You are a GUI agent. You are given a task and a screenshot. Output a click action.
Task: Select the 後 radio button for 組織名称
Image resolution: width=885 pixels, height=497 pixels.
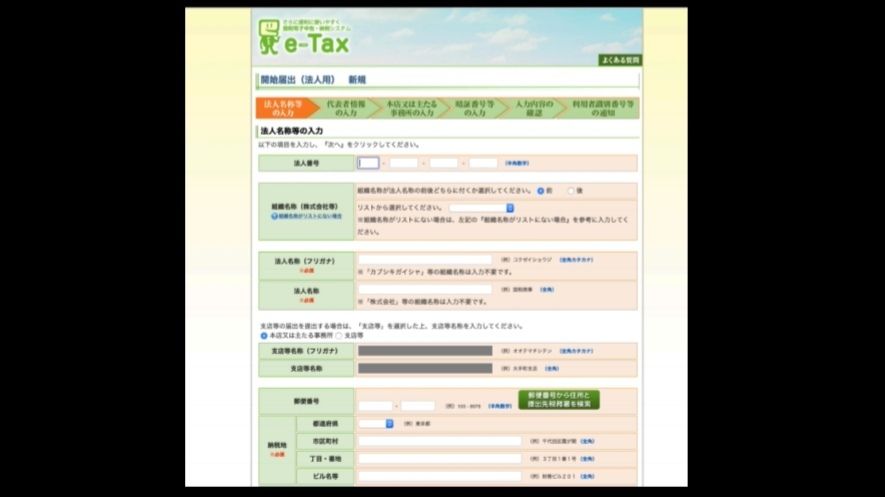click(571, 190)
